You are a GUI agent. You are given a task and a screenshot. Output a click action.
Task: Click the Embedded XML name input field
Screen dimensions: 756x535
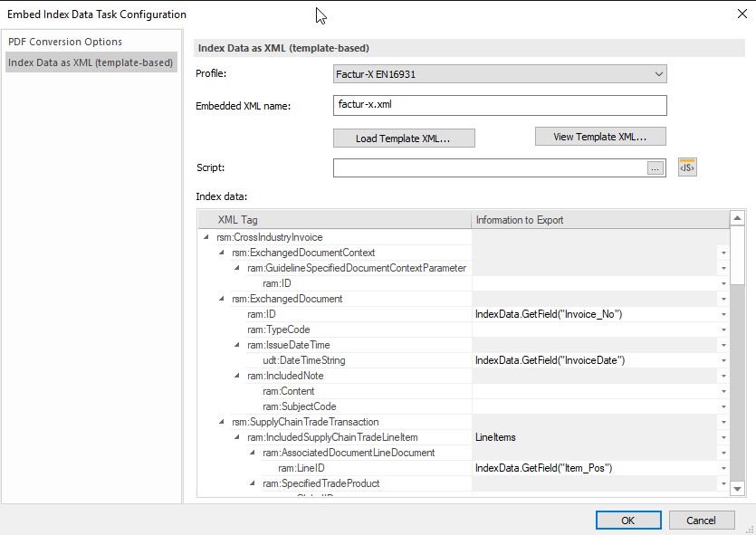pyautogui.click(x=500, y=105)
